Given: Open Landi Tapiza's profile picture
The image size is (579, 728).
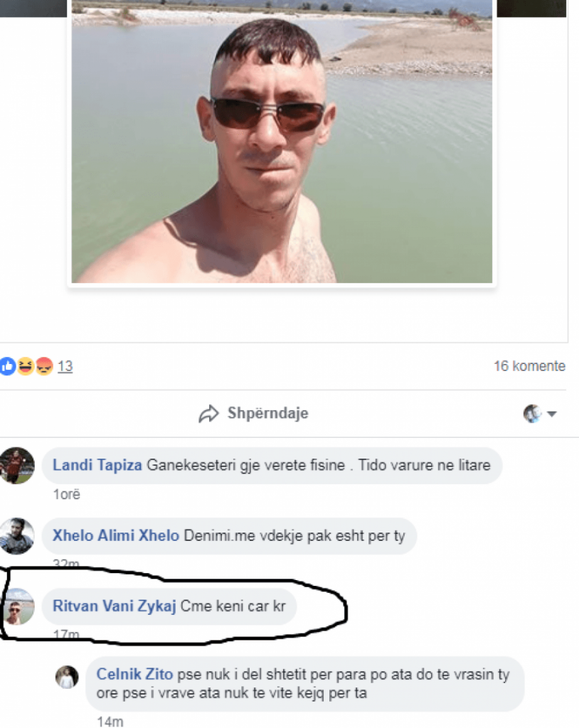Looking at the screenshot, I should (17, 466).
